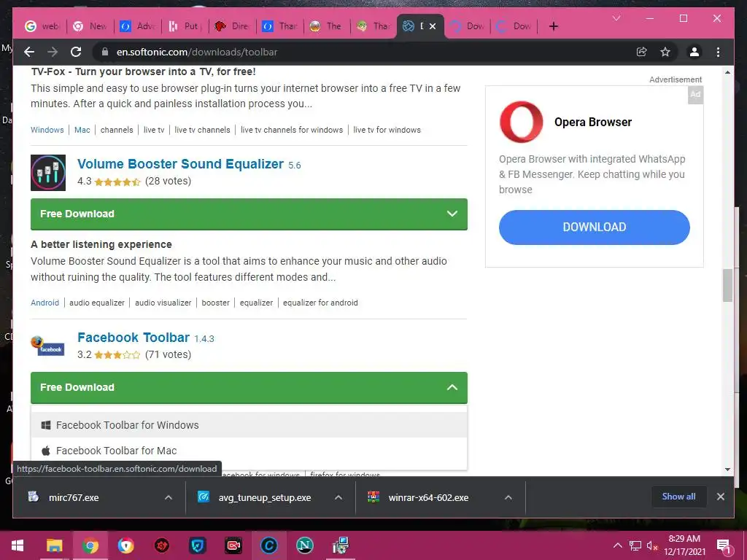This screenshot has width=747, height=560.
Task: Collapse Facebook Toolbar Free Download chevron
Action: [x=452, y=387]
